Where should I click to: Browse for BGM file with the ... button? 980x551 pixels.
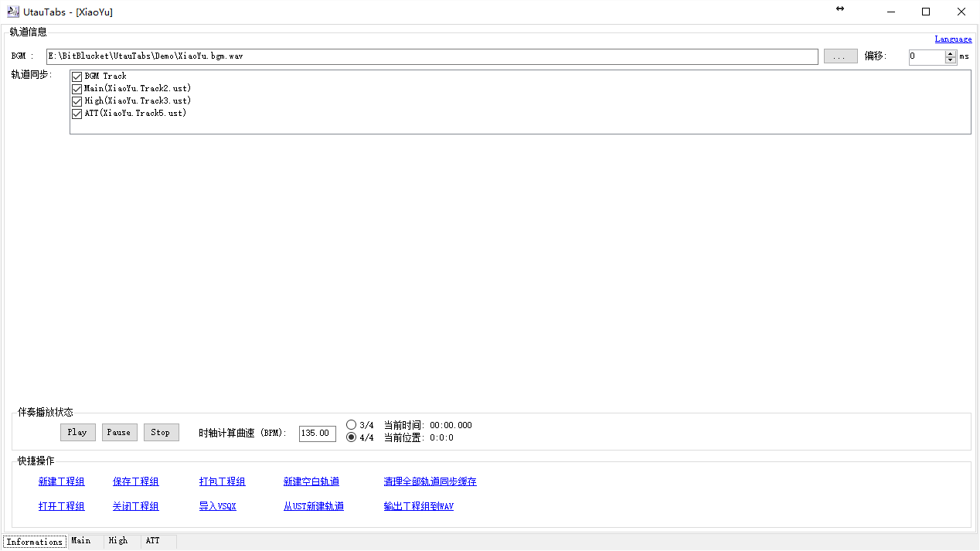point(841,56)
